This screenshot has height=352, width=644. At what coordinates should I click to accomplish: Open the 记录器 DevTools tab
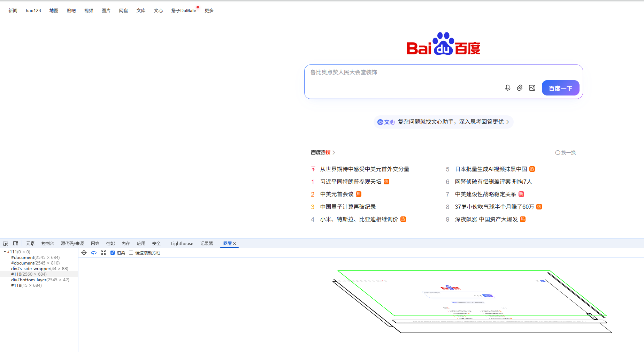(207, 244)
